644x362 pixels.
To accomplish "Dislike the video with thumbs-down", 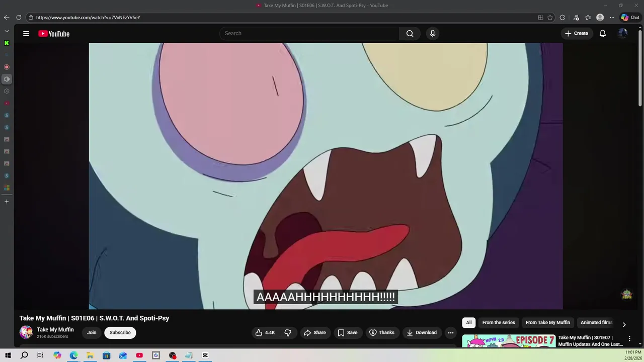I will [288, 333].
